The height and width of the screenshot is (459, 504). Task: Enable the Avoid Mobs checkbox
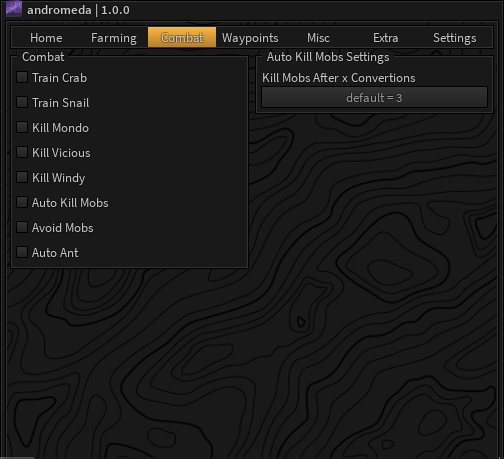[22, 227]
